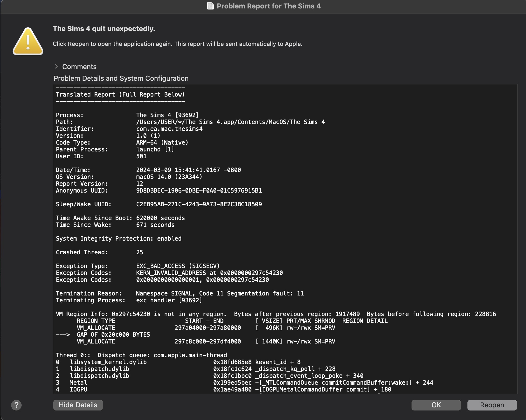This screenshot has width=526, height=420.
Task: Click the document icon in title bar
Action: (210, 6)
